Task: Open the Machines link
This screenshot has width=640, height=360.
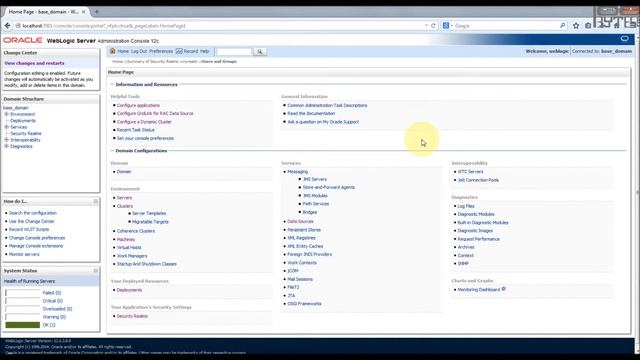Action: point(126,240)
